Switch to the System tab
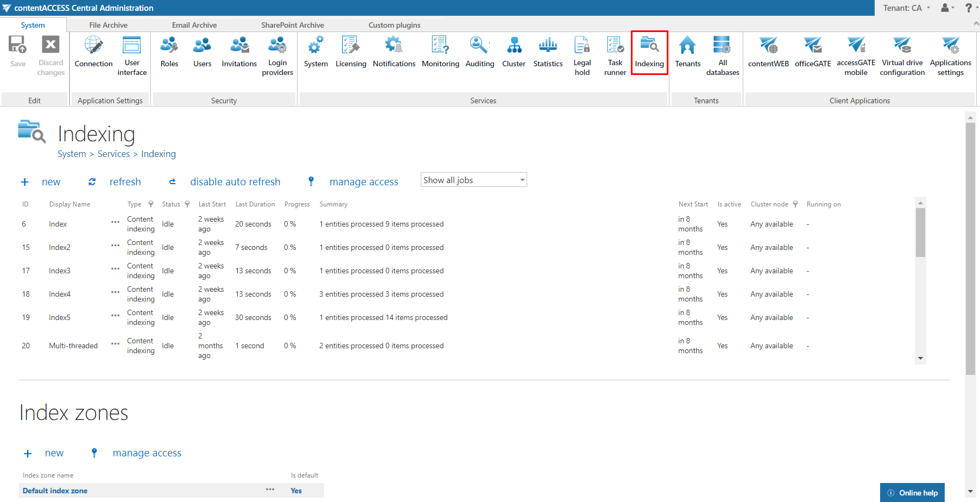Screen dimensions: 980x502 [x=33, y=25]
